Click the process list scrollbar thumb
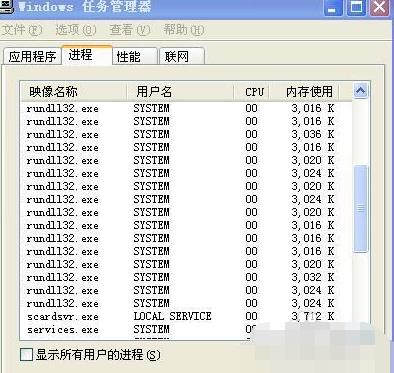 click(x=361, y=209)
